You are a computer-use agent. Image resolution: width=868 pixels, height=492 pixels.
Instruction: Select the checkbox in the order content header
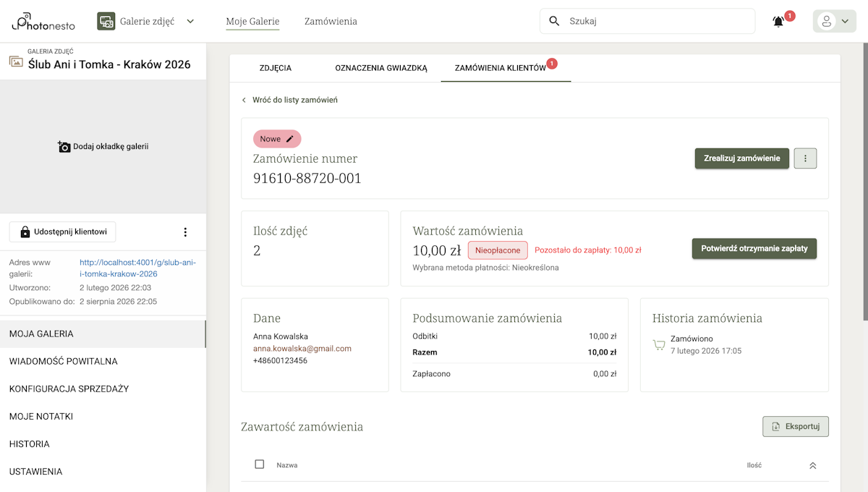pos(260,465)
